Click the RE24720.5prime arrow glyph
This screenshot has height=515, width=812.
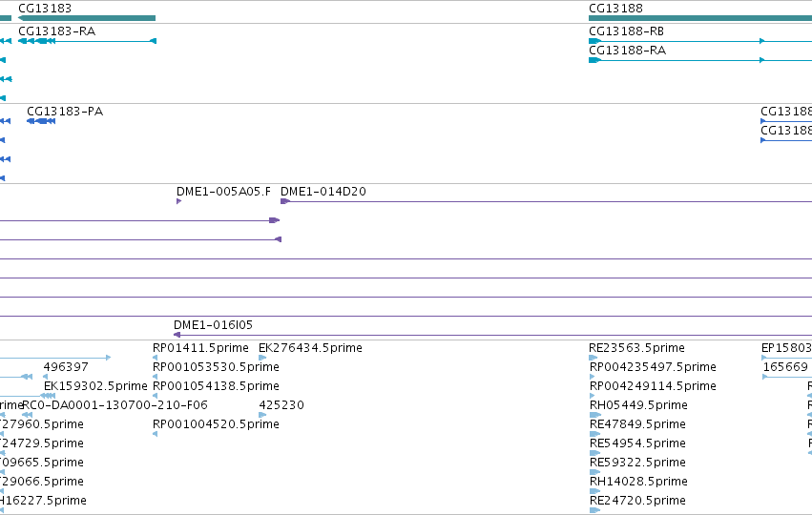tap(595, 510)
